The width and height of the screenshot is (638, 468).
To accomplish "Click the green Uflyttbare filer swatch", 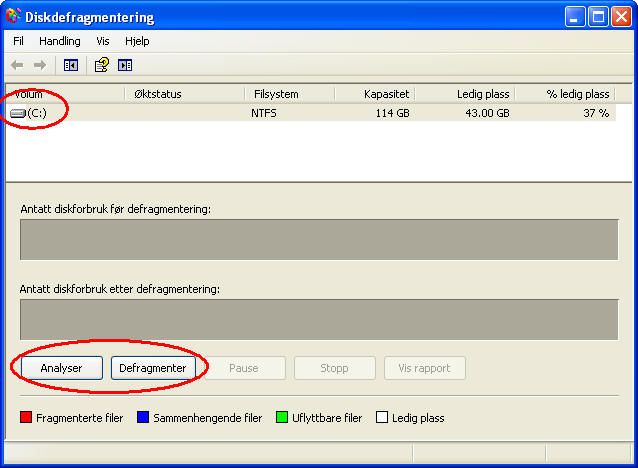I will click(x=282, y=417).
